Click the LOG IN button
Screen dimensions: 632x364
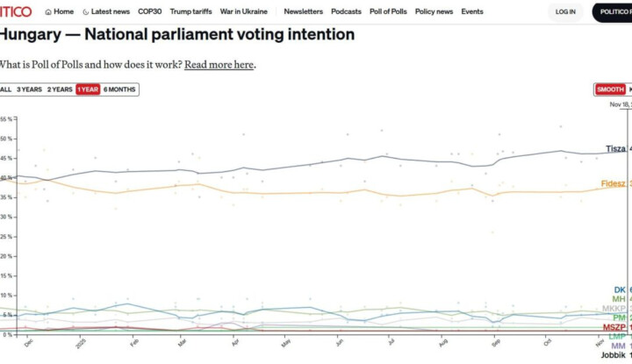tap(565, 12)
